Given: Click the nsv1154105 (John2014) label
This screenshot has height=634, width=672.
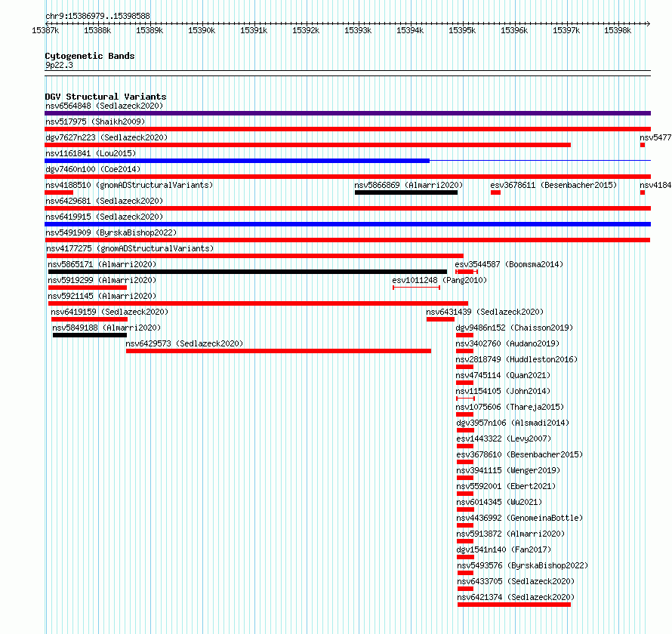Looking at the screenshot, I should coord(503,391).
